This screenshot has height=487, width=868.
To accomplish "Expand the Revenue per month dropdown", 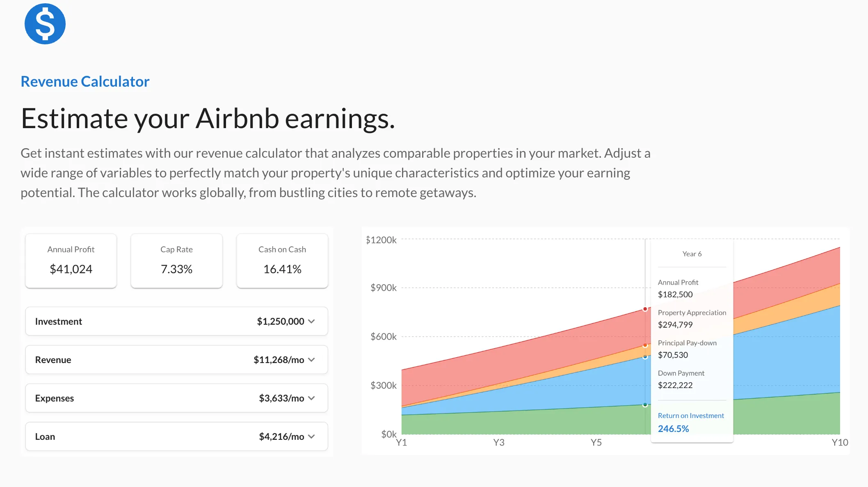I will [x=312, y=360].
